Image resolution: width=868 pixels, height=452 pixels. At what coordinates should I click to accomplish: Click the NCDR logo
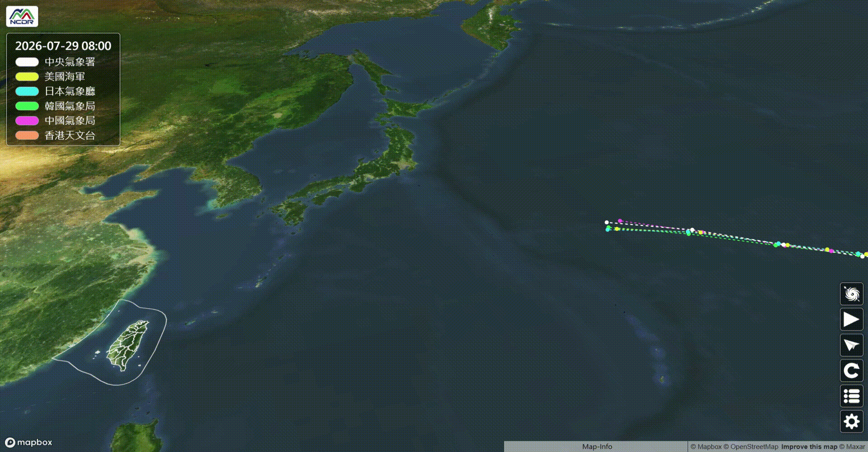(x=22, y=16)
